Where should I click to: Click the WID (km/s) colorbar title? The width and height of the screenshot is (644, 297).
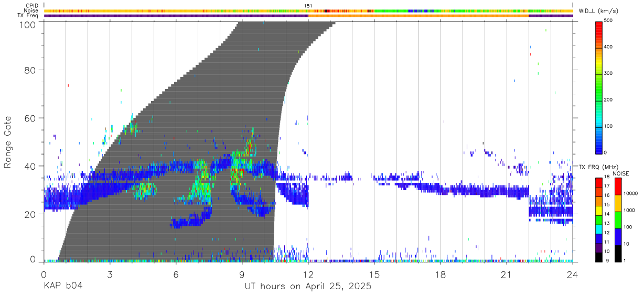[x=599, y=11]
